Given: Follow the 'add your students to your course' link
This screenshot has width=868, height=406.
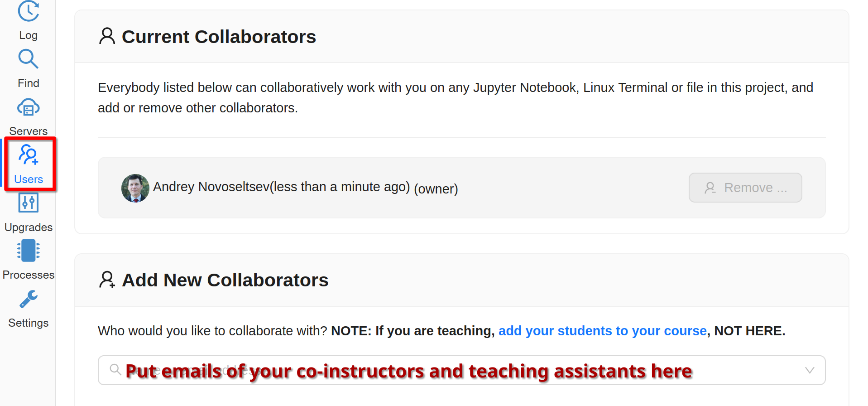Looking at the screenshot, I should tap(602, 331).
